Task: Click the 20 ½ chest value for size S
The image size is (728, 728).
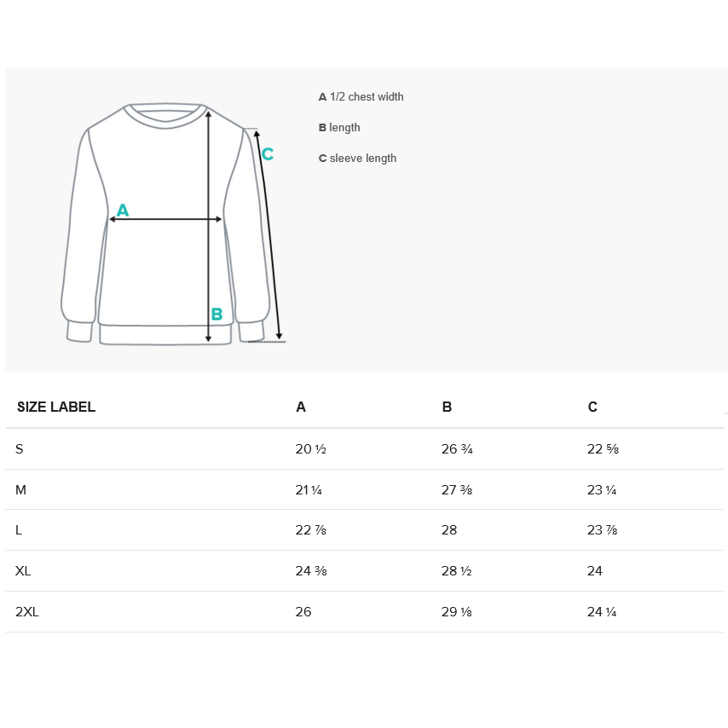Action: click(311, 449)
